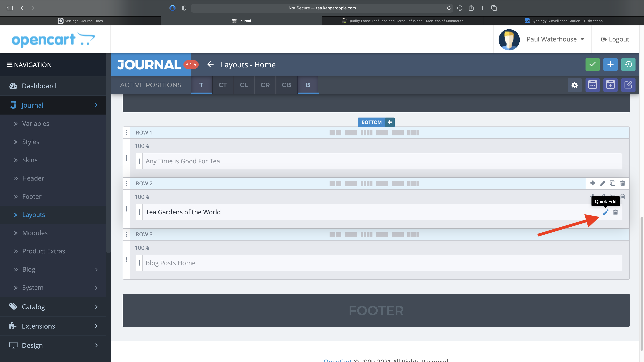Click the blue plus add button
This screenshot has height=362, width=644.
610,64
